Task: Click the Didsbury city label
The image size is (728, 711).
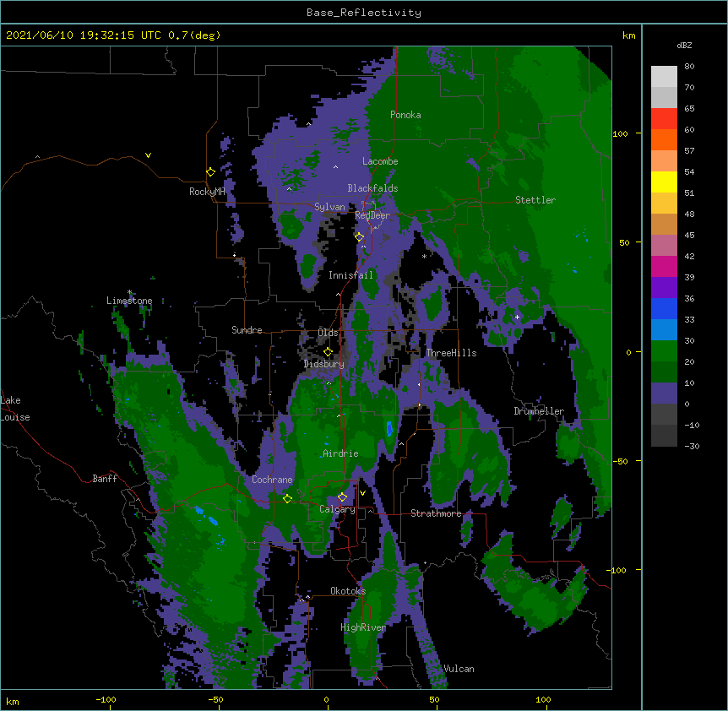Action: click(324, 364)
